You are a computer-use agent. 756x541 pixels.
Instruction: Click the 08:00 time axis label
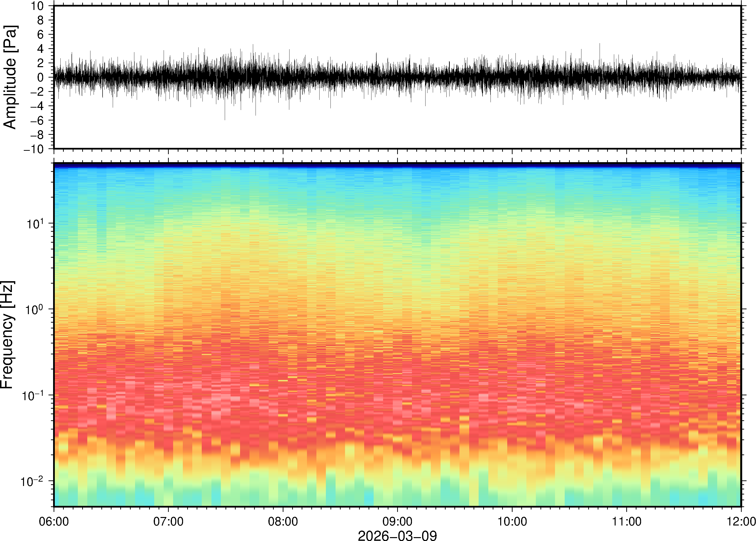click(283, 521)
